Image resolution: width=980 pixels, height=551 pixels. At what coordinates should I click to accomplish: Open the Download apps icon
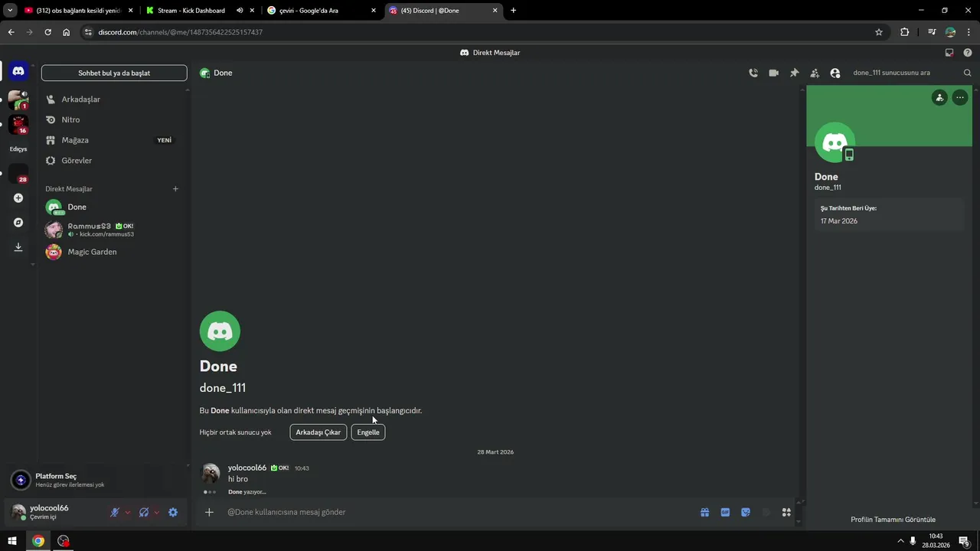pyautogui.click(x=18, y=247)
